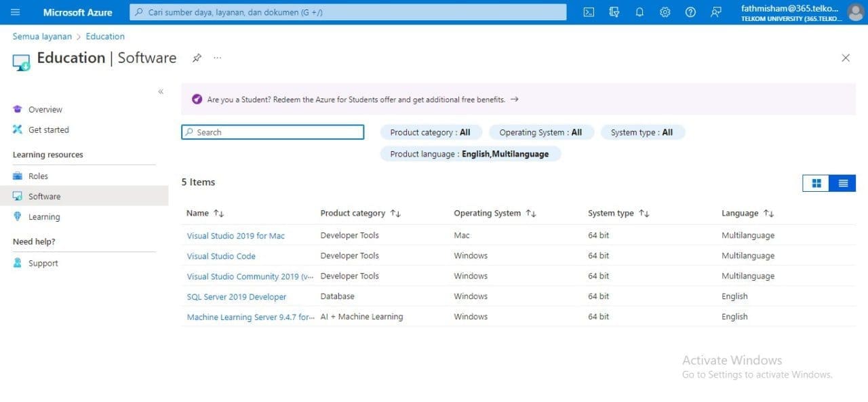Open the notifications bell
Viewport: 868px width, 402px height.
coord(639,12)
